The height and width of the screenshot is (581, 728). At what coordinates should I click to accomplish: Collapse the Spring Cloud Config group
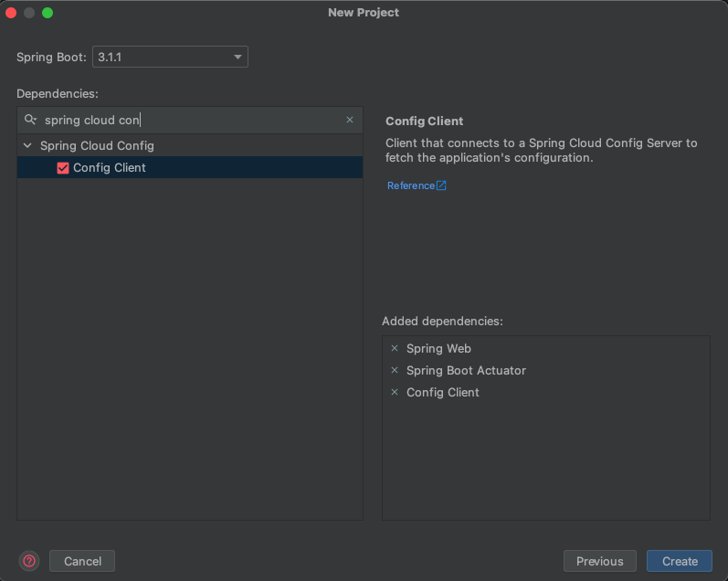coord(27,146)
